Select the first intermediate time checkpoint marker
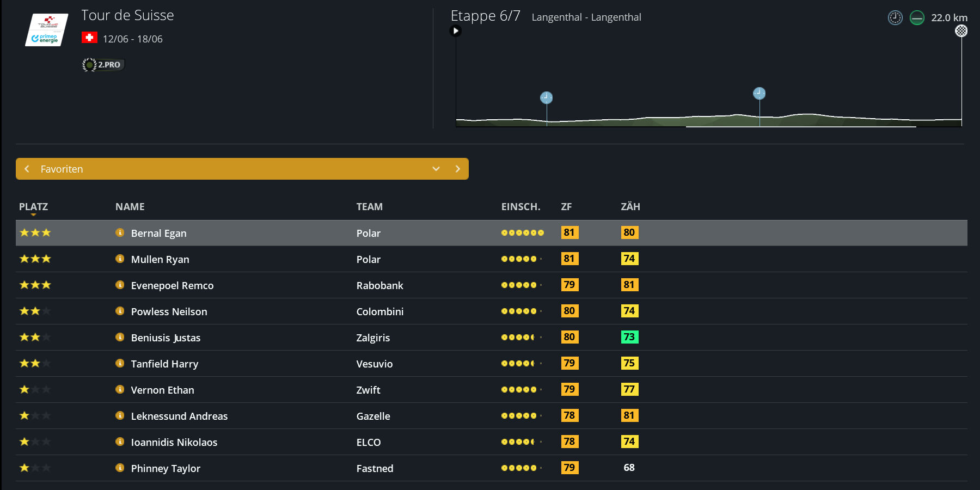980x490 pixels. coord(546,98)
